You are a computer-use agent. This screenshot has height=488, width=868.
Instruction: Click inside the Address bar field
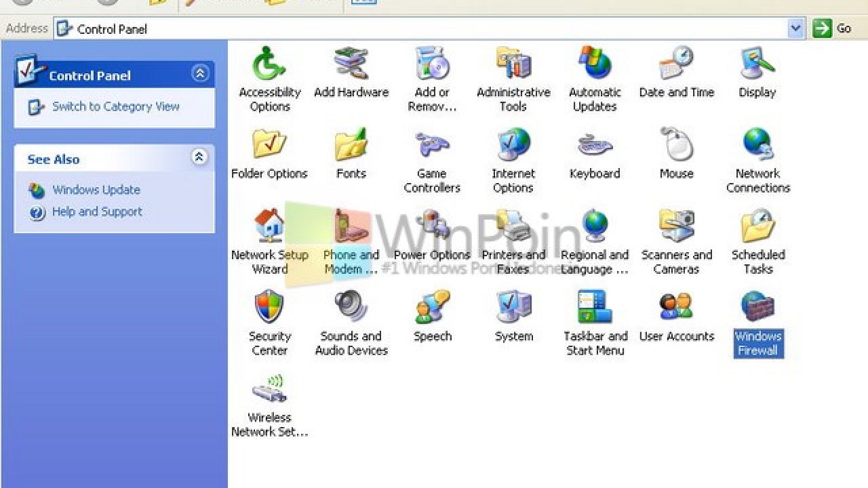pos(429,28)
